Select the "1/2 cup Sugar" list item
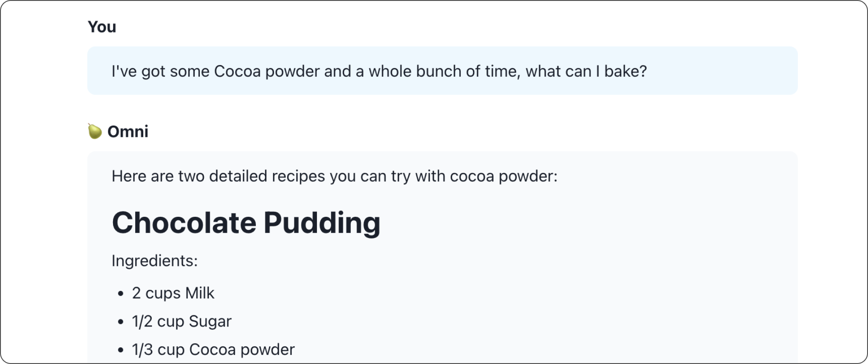Image resolution: width=868 pixels, height=364 pixels. [181, 322]
